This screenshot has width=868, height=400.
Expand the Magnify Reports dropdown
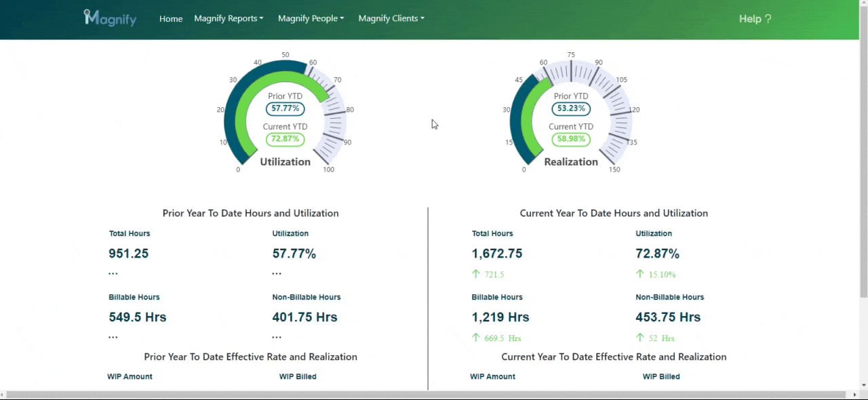tap(229, 18)
